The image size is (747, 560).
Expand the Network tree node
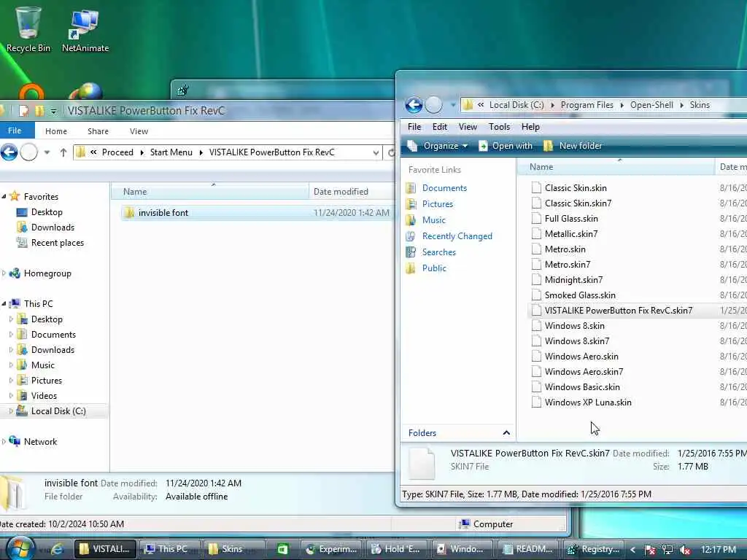pyautogui.click(x=4, y=441)
